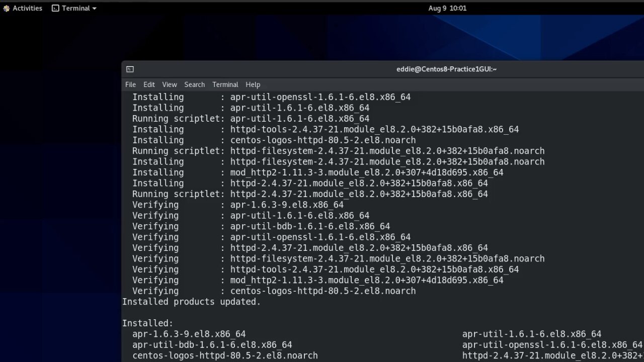
Task: Click 'Verifying : httpd-2.4.37-21' line
Action: pyautogui.click(x=310, y=248)
